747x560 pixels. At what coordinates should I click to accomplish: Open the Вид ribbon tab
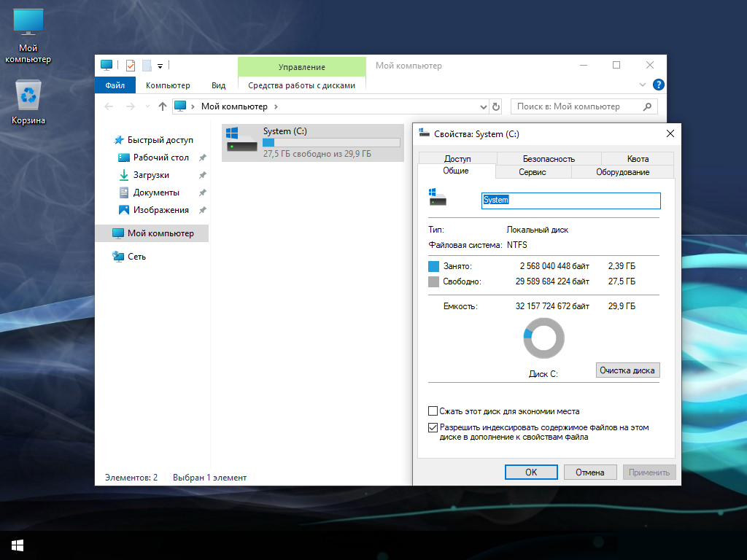click(219, 85)
